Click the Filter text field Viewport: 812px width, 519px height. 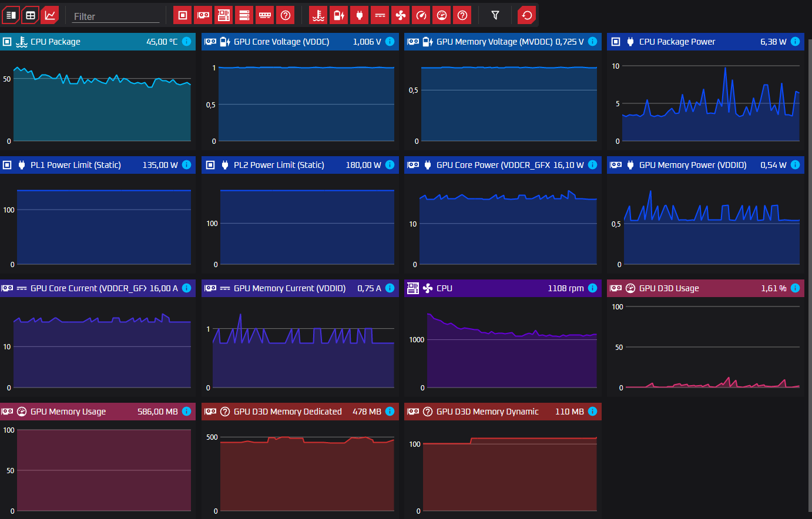tap(115, 16)
